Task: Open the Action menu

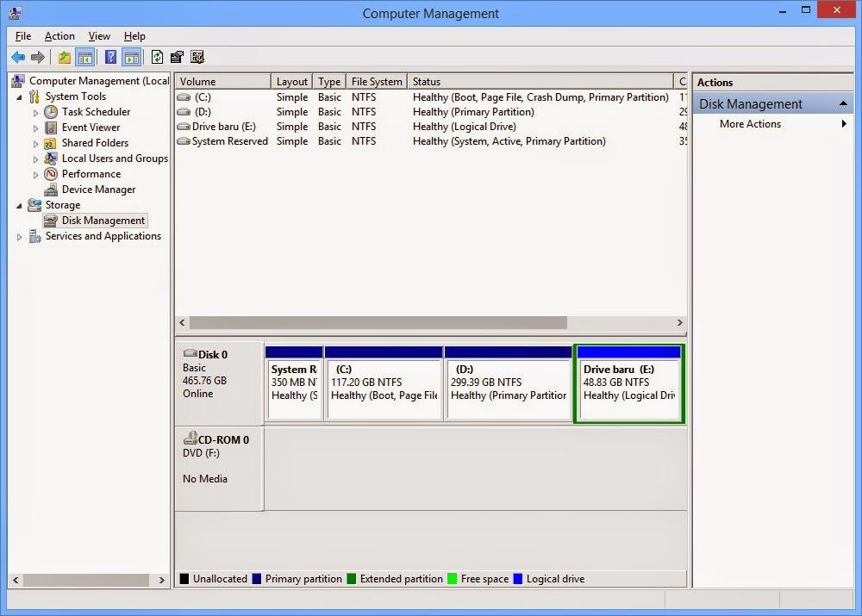Action: (x=59, y=36)
